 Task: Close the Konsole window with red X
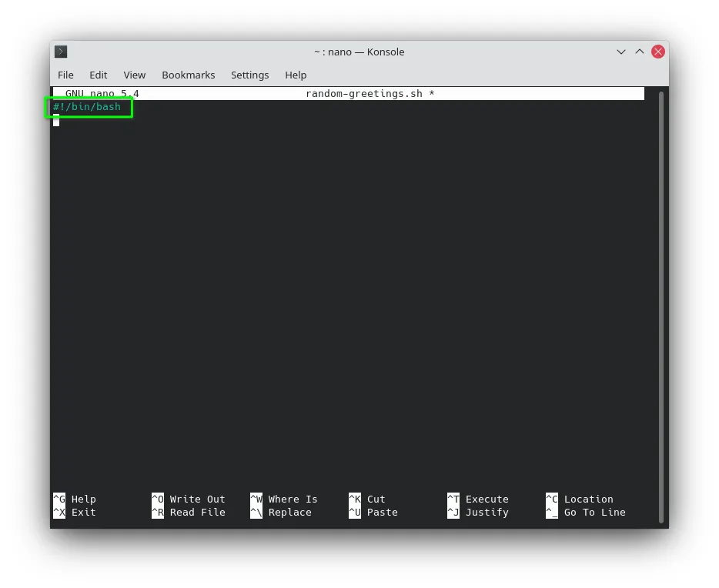click(658, 52)
